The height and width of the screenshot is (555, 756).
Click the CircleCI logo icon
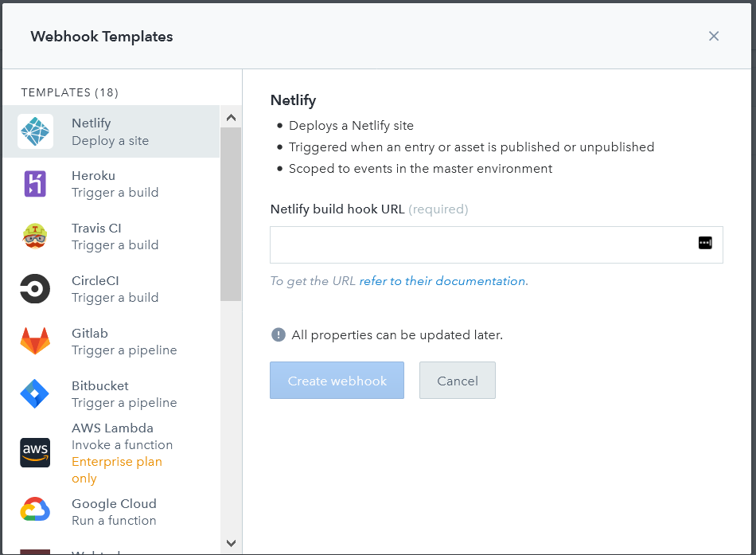[35, 289]
